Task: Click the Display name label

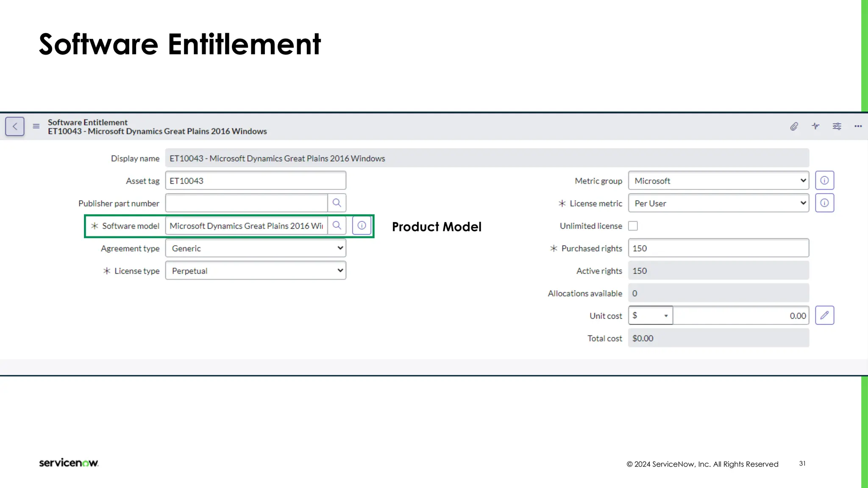Action: tap(135, 158)
